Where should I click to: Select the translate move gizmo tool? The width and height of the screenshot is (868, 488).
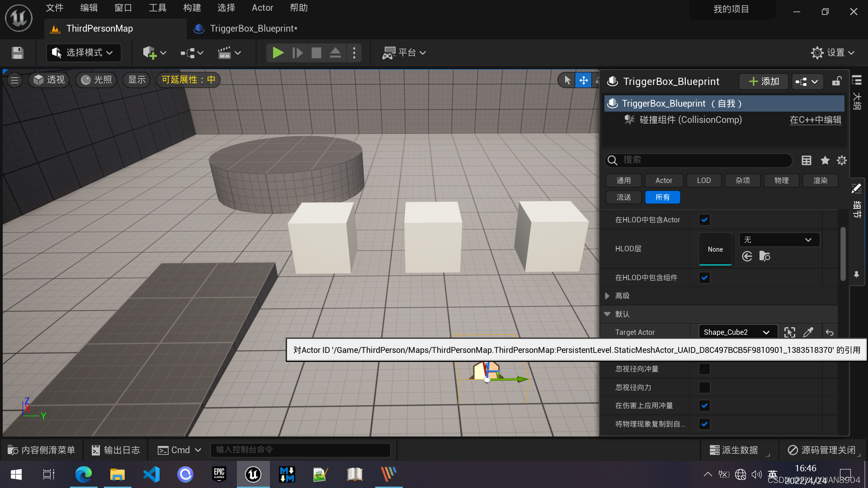pos(583,80)
